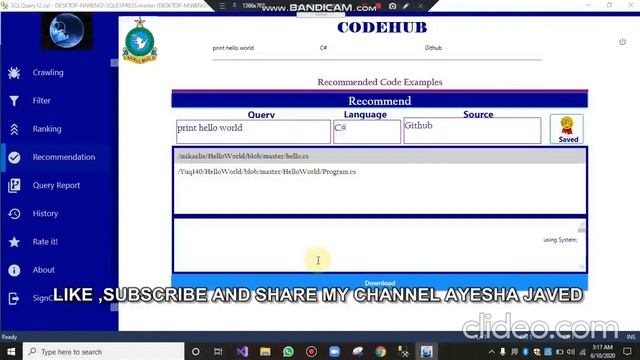Open Visual Studio from the taskbar

point(242,351)
